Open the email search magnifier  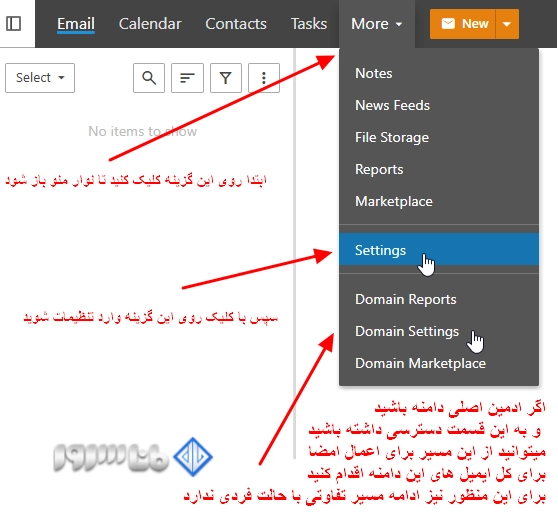pos(149,78)
